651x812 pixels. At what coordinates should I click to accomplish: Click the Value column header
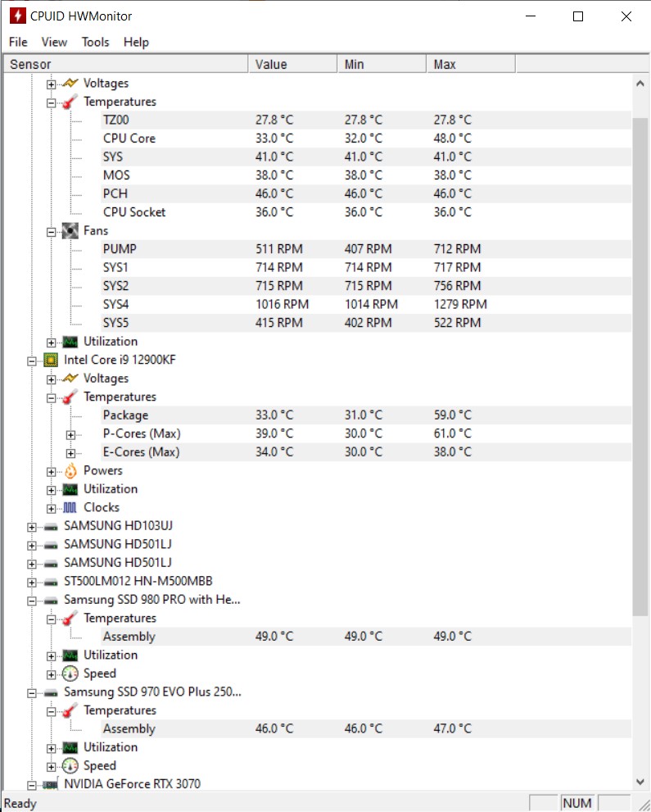tap(292, 64)
